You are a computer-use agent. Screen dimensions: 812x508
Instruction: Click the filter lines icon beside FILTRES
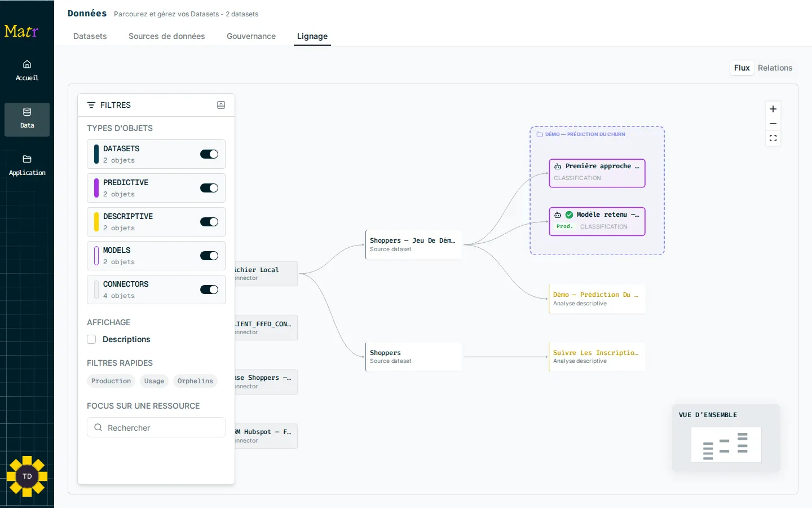point(91,105)
